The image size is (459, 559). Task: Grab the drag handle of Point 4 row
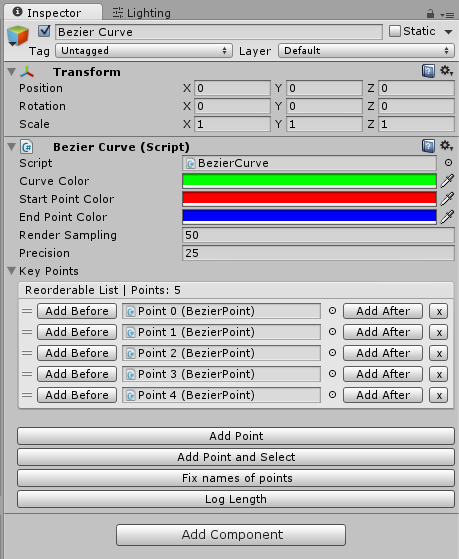[27, 395]
